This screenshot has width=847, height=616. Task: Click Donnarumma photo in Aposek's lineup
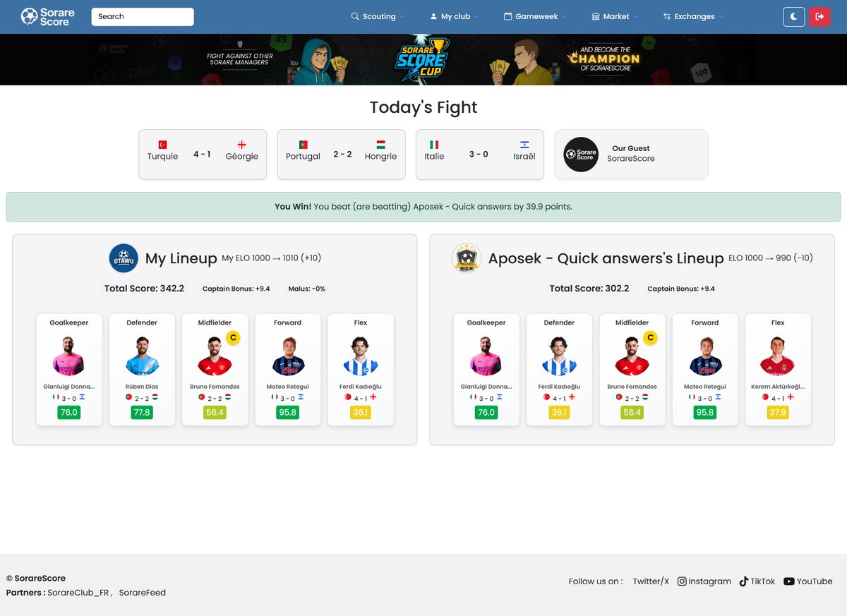pos(486,356)
